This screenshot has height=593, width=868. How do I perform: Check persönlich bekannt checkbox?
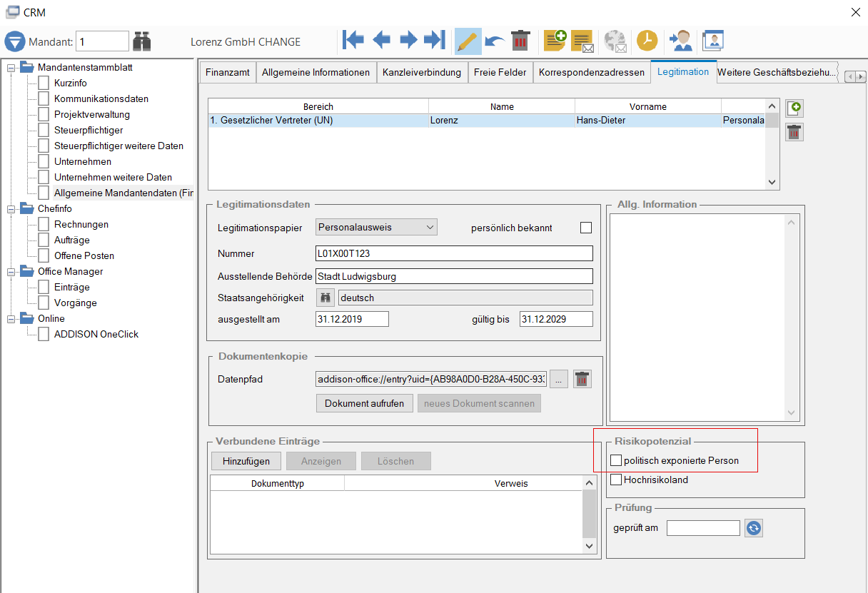coord(586,228)
